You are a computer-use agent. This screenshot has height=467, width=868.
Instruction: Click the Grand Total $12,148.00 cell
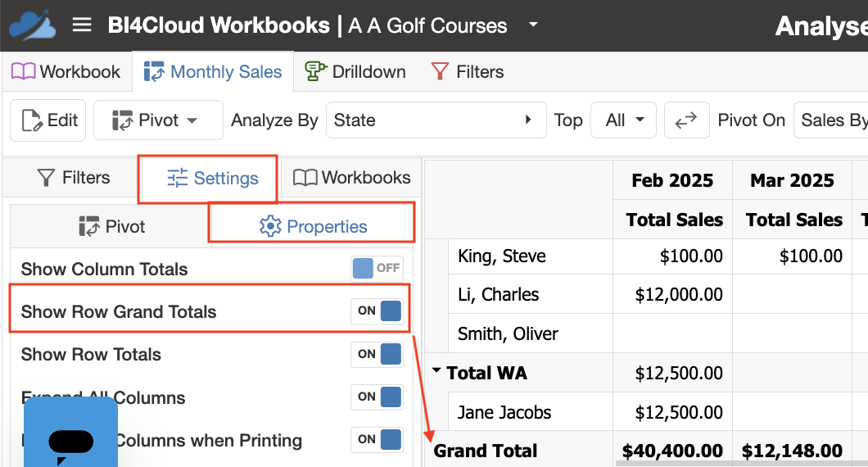tap(792, 451)
